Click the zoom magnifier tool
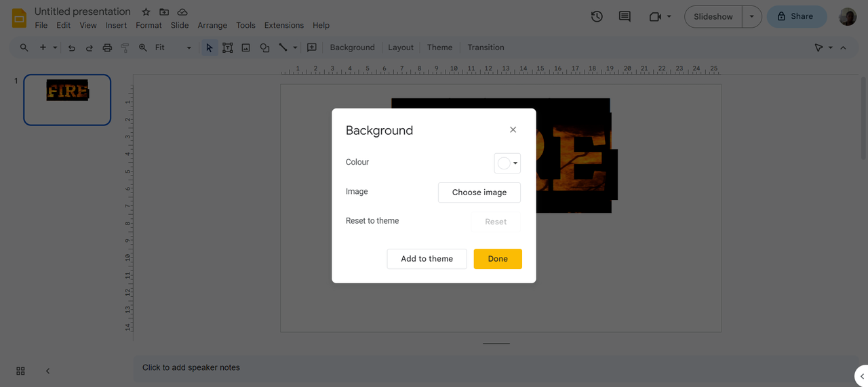The width and height of the screenshot is (868, 387). pyautogui.click(x=143, y=47)
